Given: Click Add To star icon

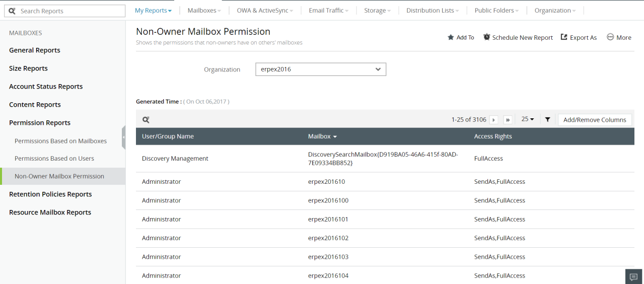Looking at the screenshot, I should (x=451, y=38).
